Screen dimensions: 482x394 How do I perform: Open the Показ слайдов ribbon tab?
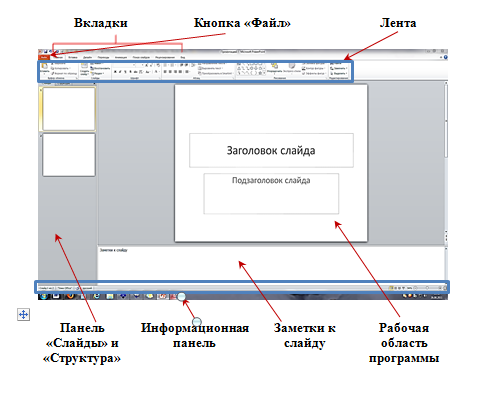[x=141, y=57]
